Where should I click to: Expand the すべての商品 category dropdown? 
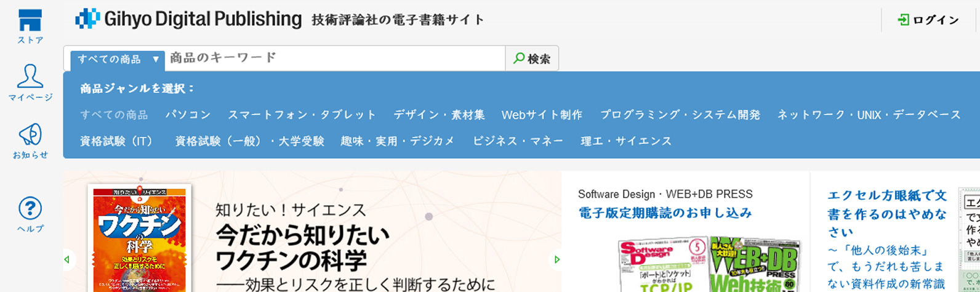click(118, 60)
